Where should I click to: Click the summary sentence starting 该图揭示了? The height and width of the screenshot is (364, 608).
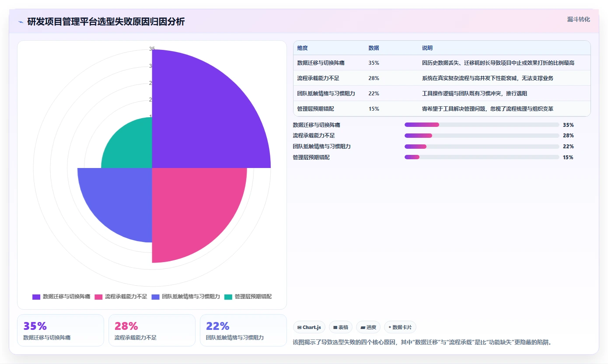point(422,342)
